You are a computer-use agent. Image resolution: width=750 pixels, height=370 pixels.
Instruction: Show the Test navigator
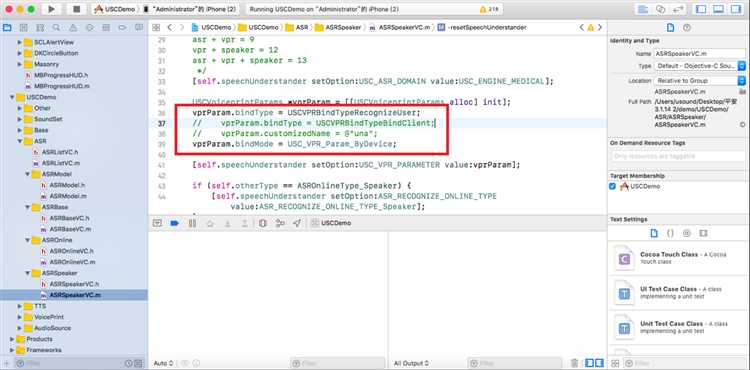coord(89,28)
